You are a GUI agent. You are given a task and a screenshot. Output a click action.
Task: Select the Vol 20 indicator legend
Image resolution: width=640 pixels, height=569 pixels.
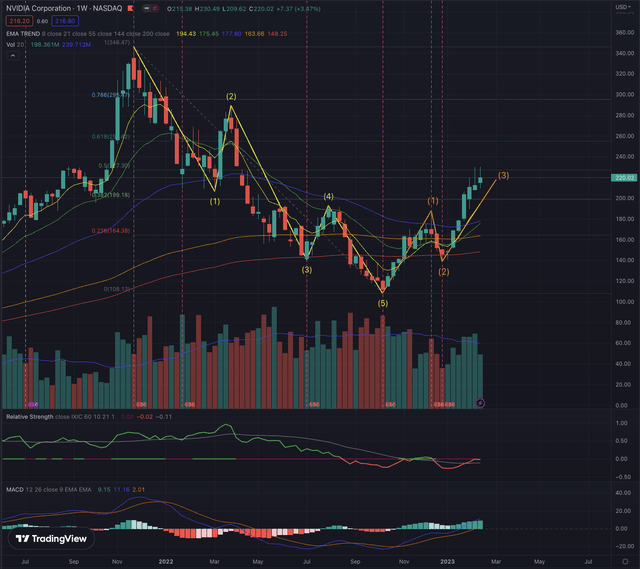(15, 44)
